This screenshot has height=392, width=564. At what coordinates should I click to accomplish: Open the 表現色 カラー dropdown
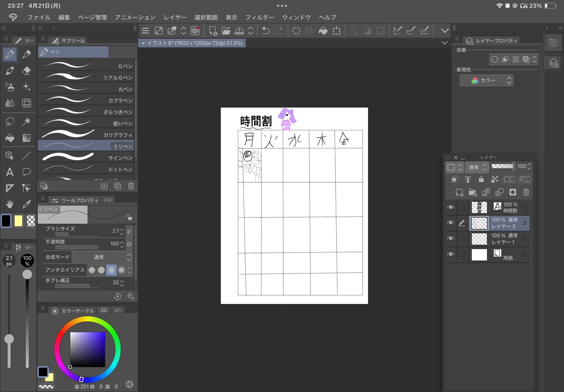tap(486, 80)
